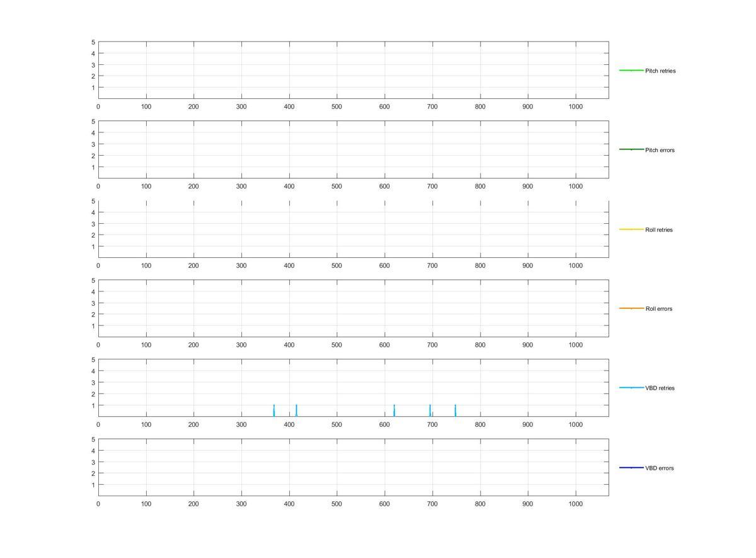This screenshot has height=558, width=756.
Task: Click the 100 x-axis label under VBD retries plot
Action: [x=146, y=425]
